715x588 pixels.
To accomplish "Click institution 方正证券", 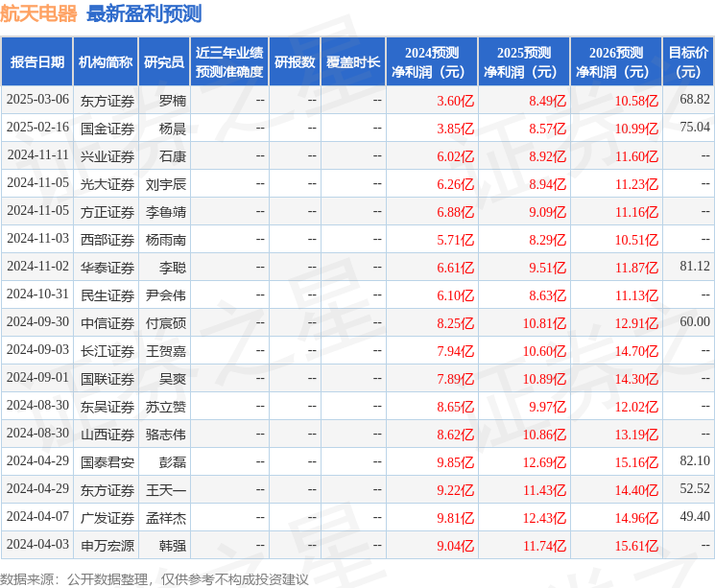I will [x=107, y=212].
